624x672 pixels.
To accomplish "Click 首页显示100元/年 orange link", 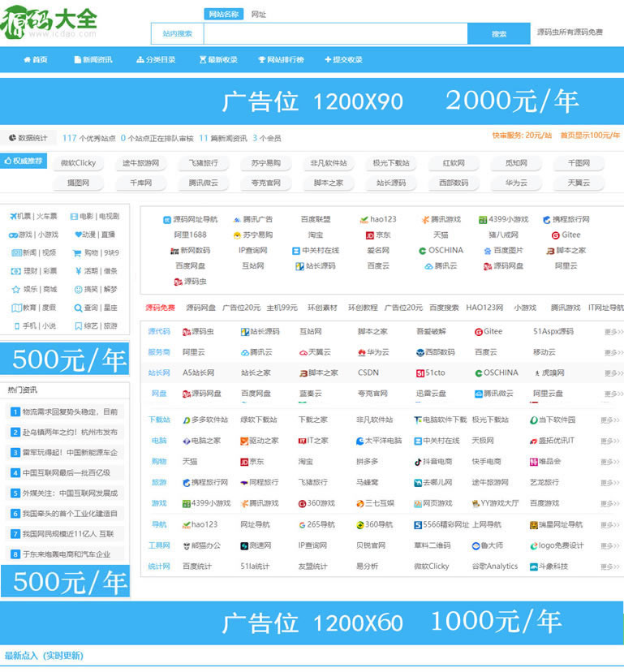I will point(590,136).
